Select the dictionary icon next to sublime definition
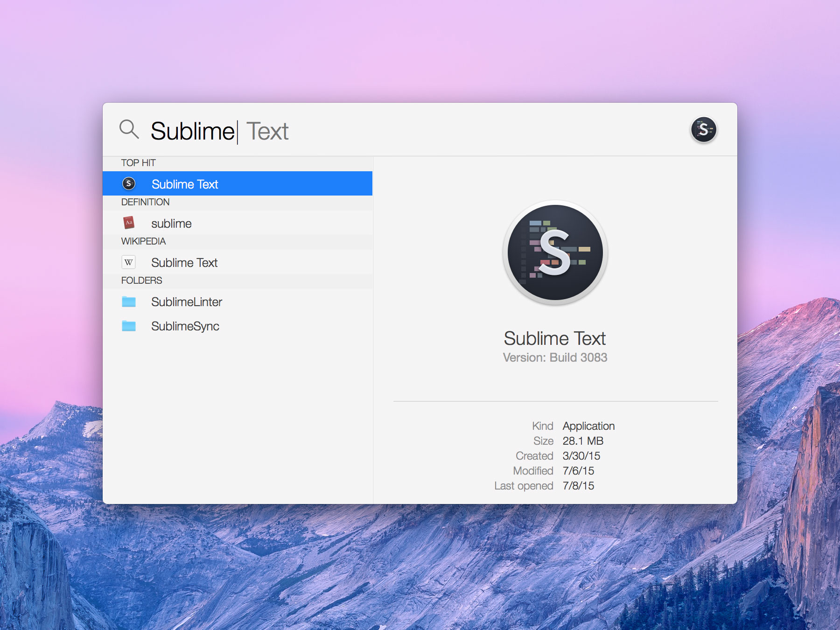Image resolution: width=840 pixels, height=630 pixels. [x=129, y=223]
